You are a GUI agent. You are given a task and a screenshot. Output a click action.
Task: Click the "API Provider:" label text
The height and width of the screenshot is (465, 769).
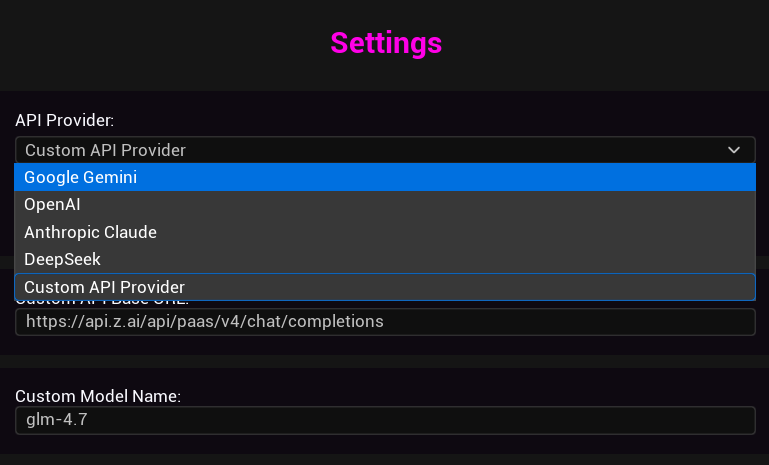point(65,120)
